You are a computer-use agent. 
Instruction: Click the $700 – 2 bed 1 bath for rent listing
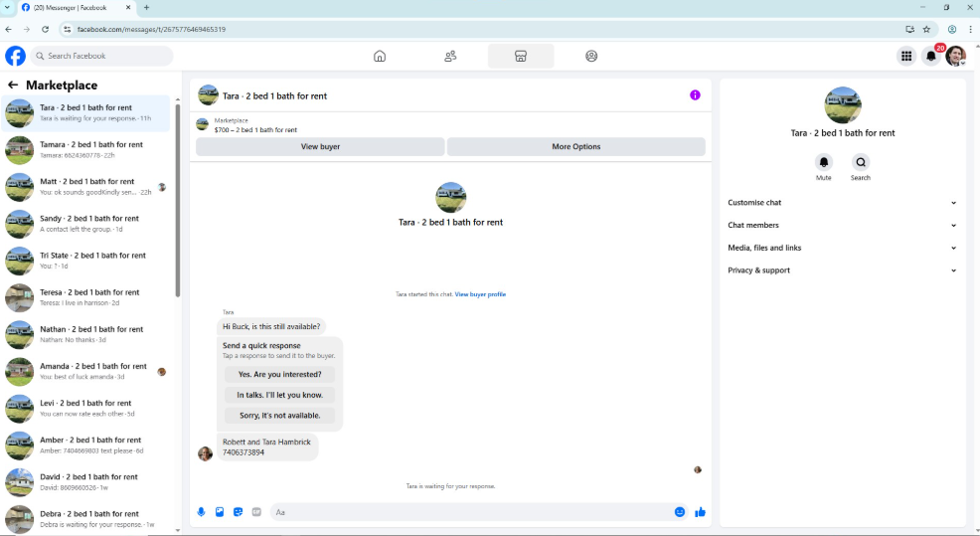[x=255, y=129]
